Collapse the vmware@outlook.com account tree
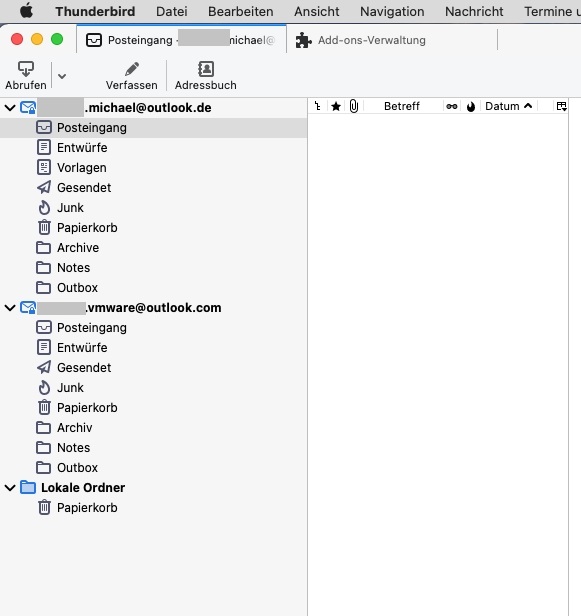Viewport: 581px width, 616px height. click(10, 308)
